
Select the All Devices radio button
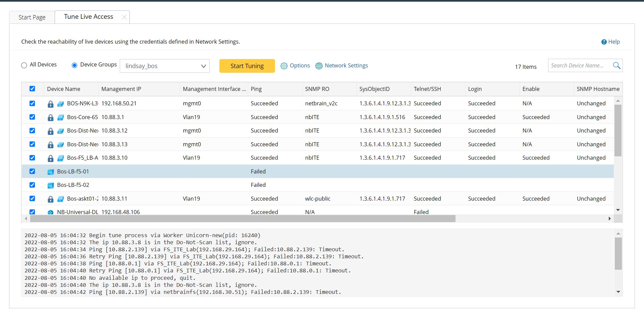pos(24,65)
